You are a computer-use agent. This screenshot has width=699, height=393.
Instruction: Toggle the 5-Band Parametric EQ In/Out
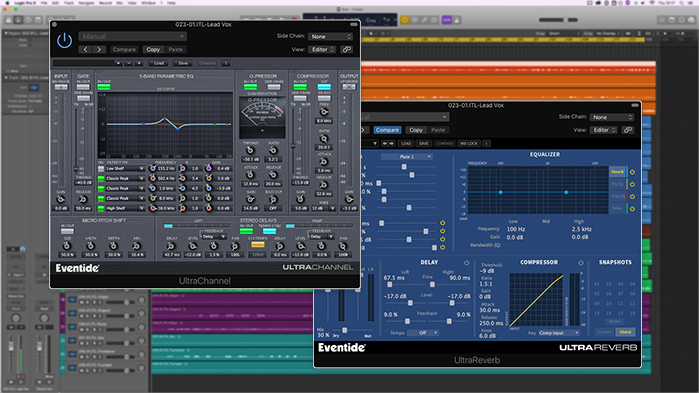(104, 86)
